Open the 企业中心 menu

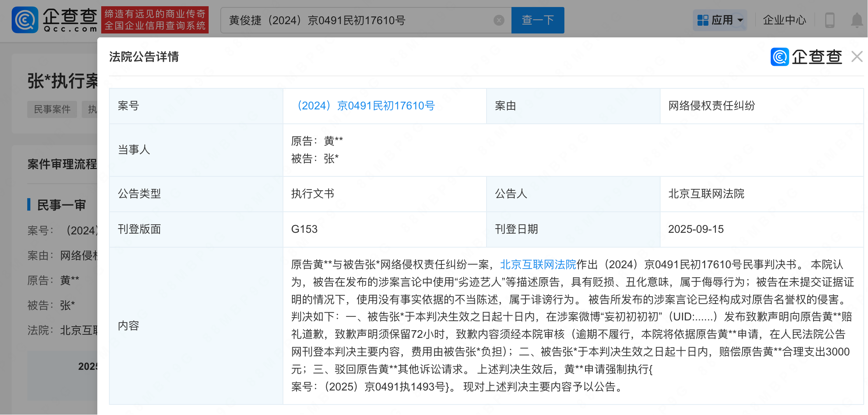pos(784,20)
